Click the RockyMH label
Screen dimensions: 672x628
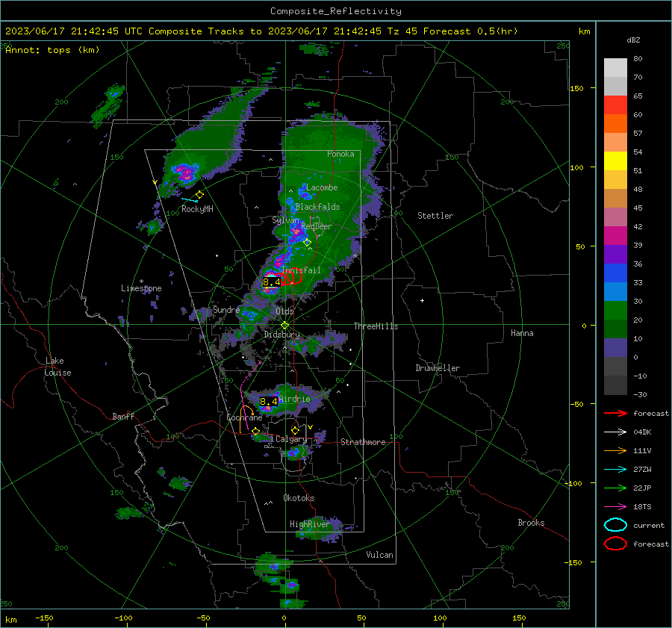click(197, 209)
